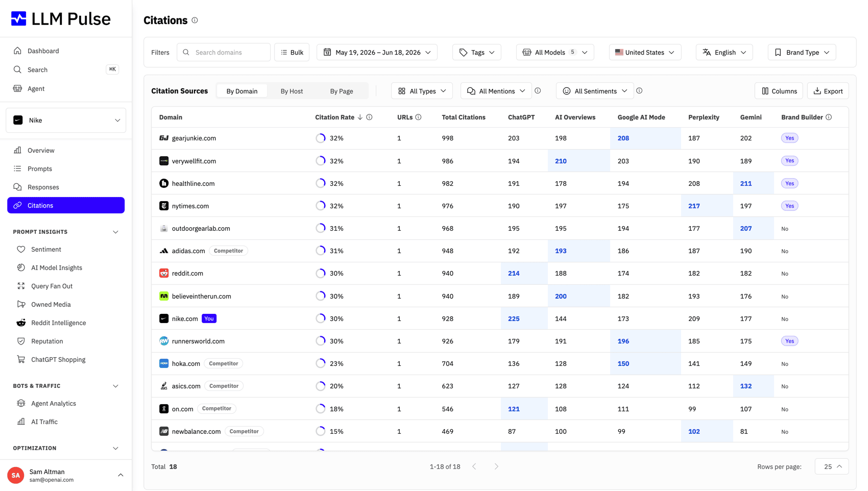
Task: Go to the next page arrow
Action: tap(496, 467)
